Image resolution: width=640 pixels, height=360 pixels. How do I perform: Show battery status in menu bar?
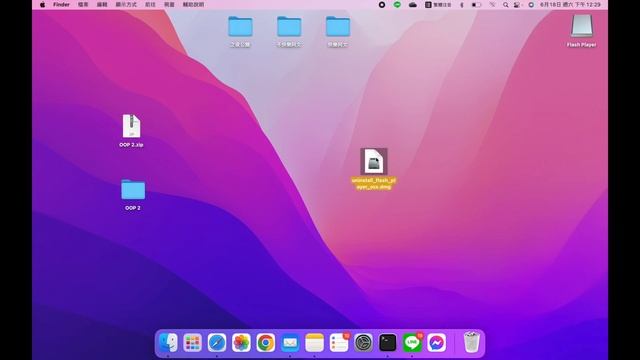[x=476, y=4]
